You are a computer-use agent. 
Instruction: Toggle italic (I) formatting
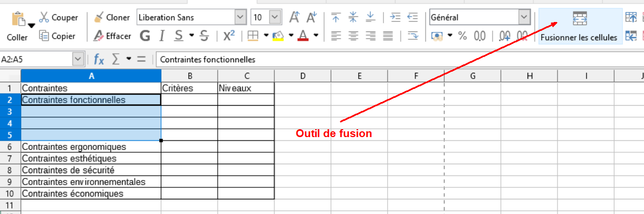tap(162, 36)
